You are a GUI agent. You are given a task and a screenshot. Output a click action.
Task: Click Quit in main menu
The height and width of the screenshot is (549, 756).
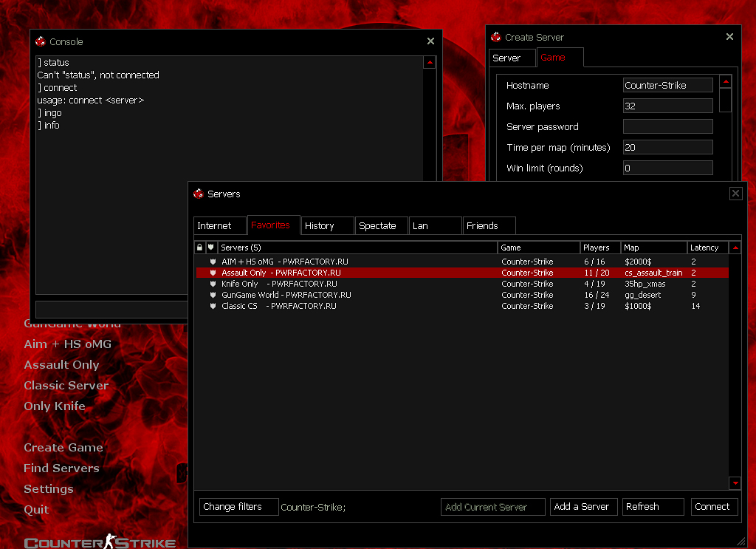pos(37,509)
